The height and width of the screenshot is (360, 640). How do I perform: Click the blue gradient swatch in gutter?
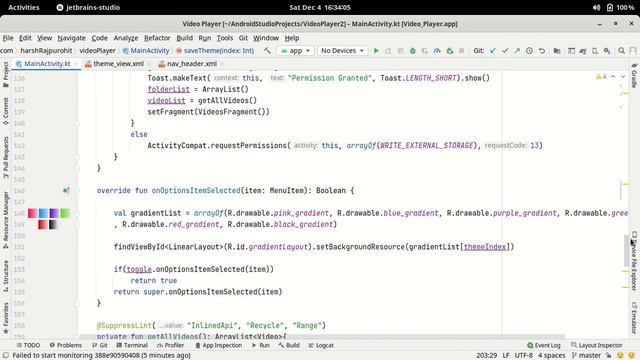coord(43,213)
